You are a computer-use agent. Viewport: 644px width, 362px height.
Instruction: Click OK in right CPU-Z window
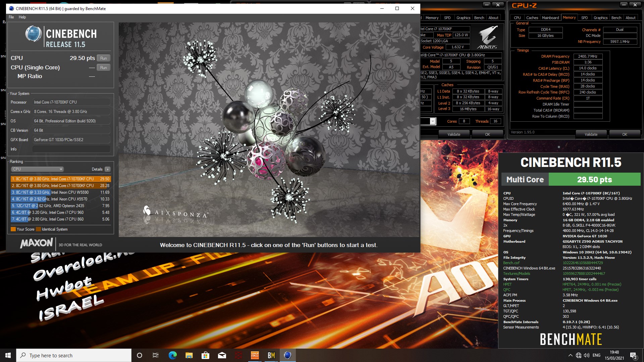(x=625, y=134)
